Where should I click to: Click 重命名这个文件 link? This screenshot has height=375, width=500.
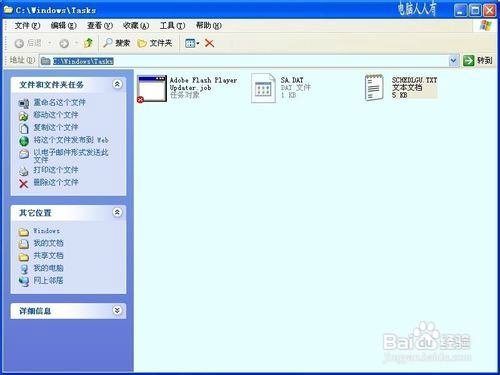click(59, 102)
